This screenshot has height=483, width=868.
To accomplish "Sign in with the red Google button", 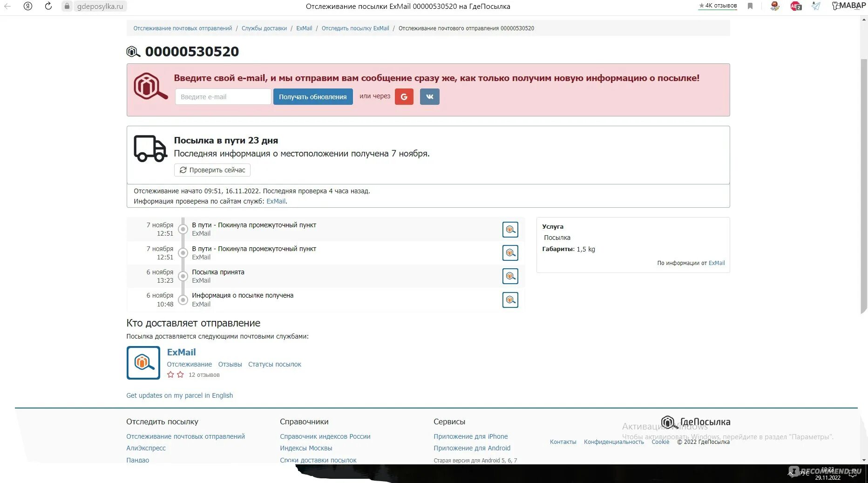I will (x=404, y=97).
